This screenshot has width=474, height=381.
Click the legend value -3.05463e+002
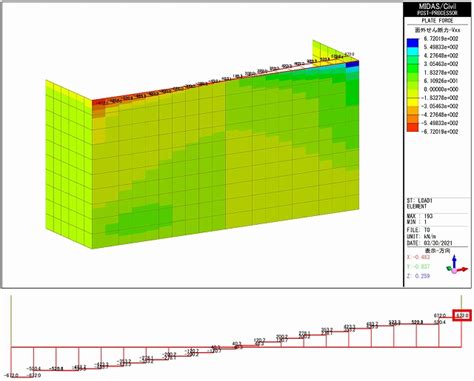tap(439, 106)
